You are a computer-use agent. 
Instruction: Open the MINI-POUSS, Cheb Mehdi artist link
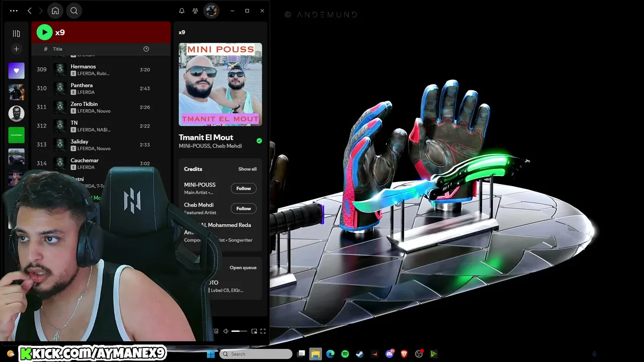pyautogui.click(x=210, y=146)
